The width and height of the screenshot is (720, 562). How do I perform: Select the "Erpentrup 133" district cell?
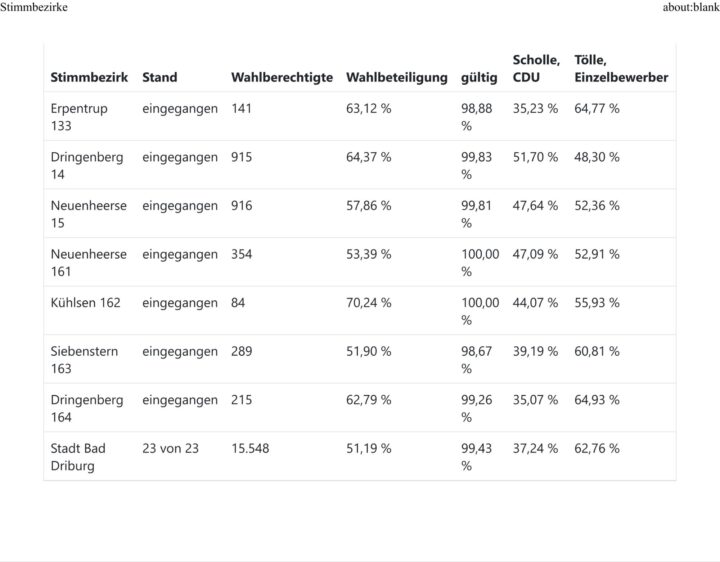(x=79, y=117)
